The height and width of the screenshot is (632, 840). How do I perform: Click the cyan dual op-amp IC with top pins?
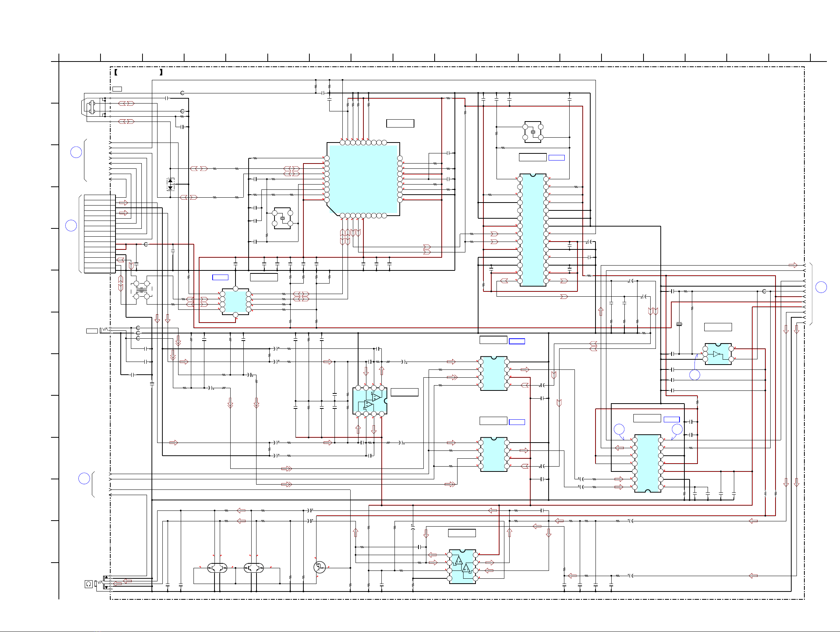369,401
